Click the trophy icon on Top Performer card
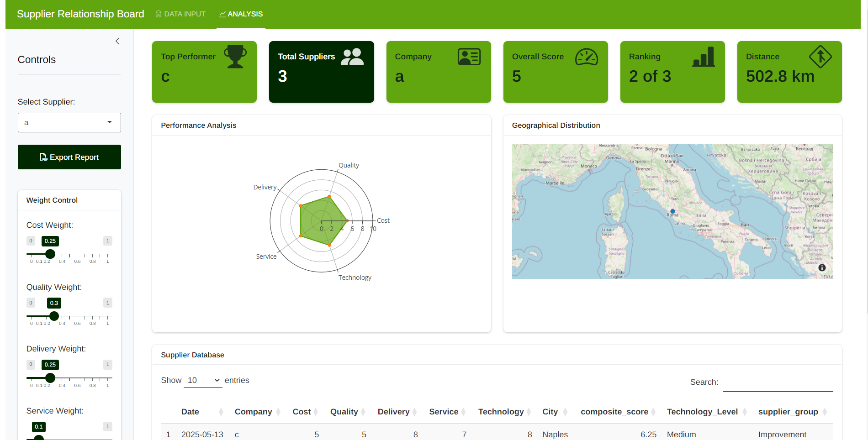 (235, 57)
